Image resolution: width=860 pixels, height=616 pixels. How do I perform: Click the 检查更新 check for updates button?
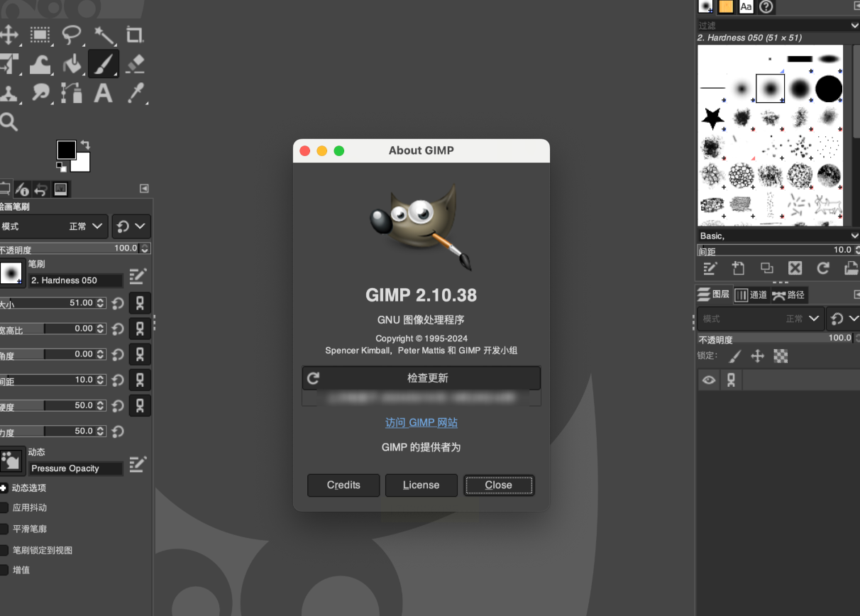[421, 378]
